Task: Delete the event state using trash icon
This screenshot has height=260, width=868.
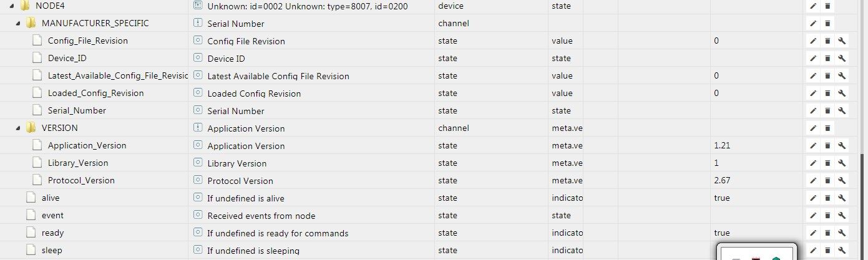Action: click(827, 216)
